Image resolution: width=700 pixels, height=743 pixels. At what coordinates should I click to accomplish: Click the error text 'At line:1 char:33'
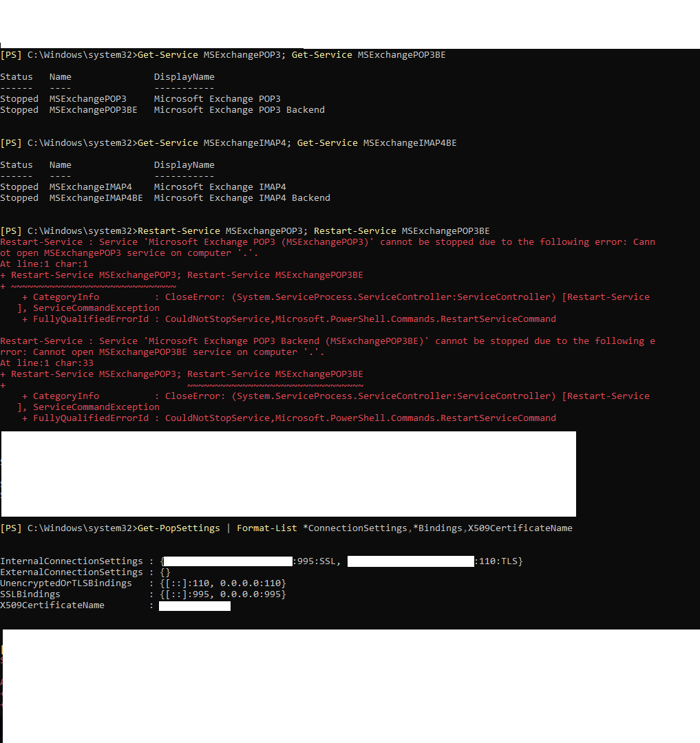[47, 363]
